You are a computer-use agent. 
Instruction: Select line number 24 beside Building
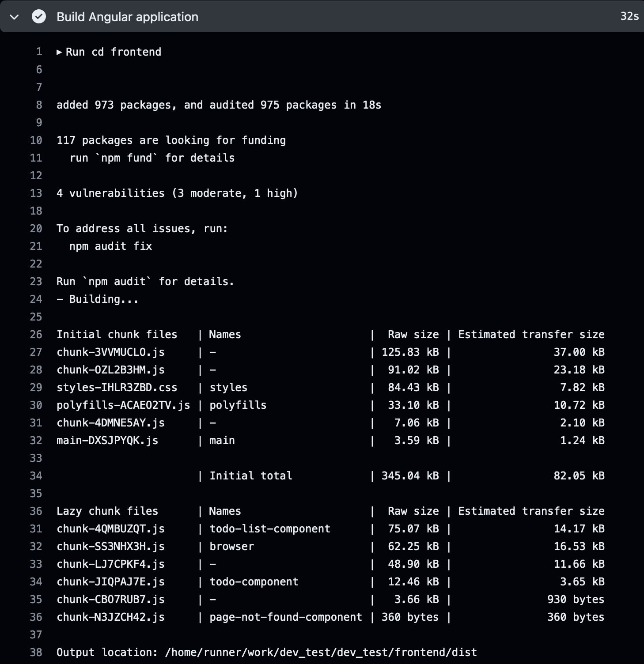coord(36,299)
